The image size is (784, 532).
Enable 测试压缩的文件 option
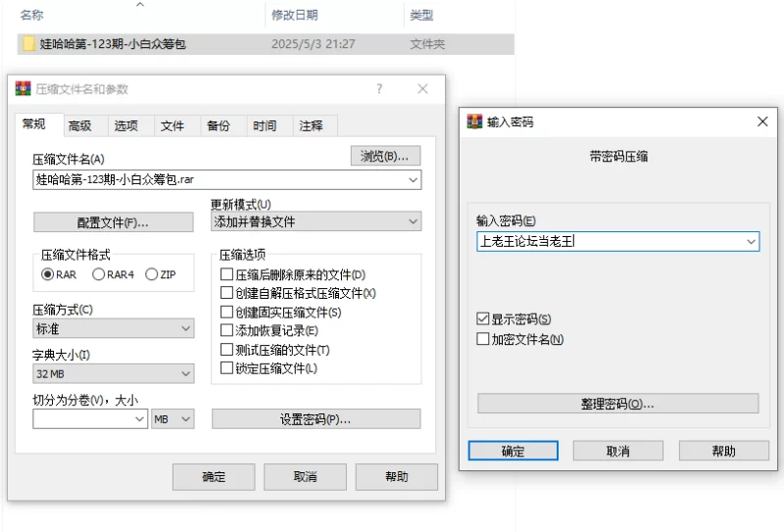[x=226, y=350]
